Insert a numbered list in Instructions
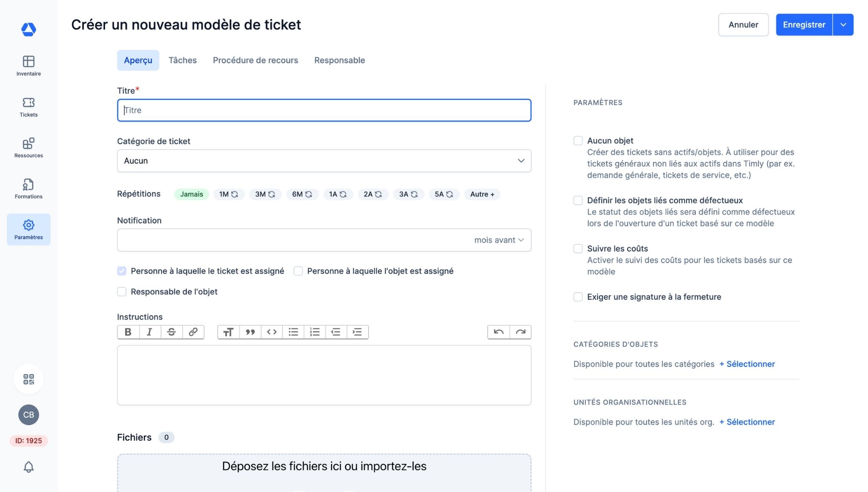Viewport: 868px width, 492px height. [314, 332]
